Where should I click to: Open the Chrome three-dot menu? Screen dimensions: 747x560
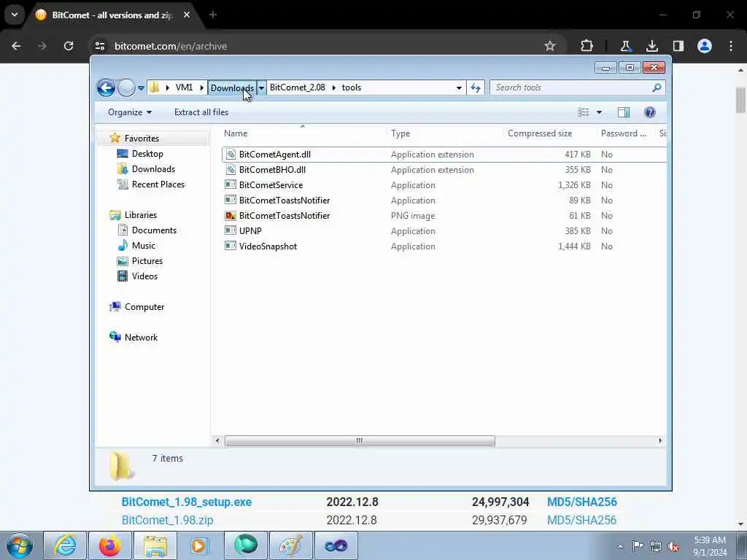pos(731,46)
